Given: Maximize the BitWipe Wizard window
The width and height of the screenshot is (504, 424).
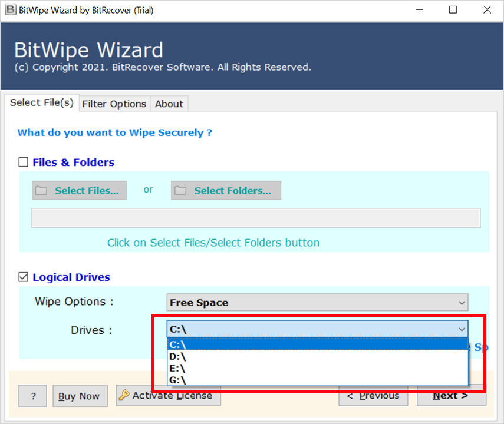Looking at the screenshot, I should point(453,9).
